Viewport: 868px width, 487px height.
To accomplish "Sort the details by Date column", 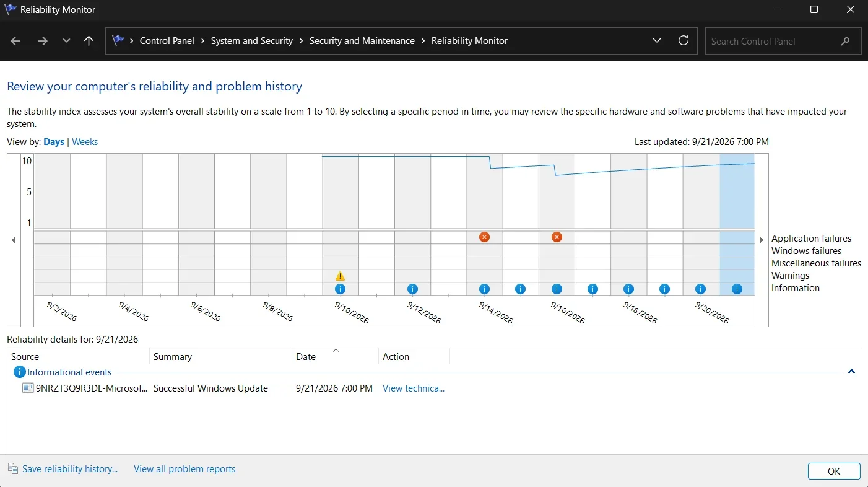I will tap(335, 357).
